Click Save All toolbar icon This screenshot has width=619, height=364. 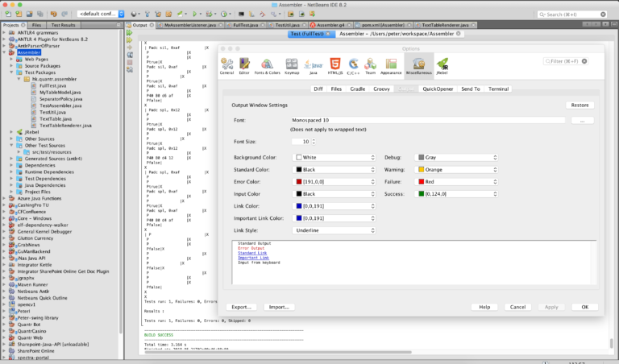(x=39, y=14)
